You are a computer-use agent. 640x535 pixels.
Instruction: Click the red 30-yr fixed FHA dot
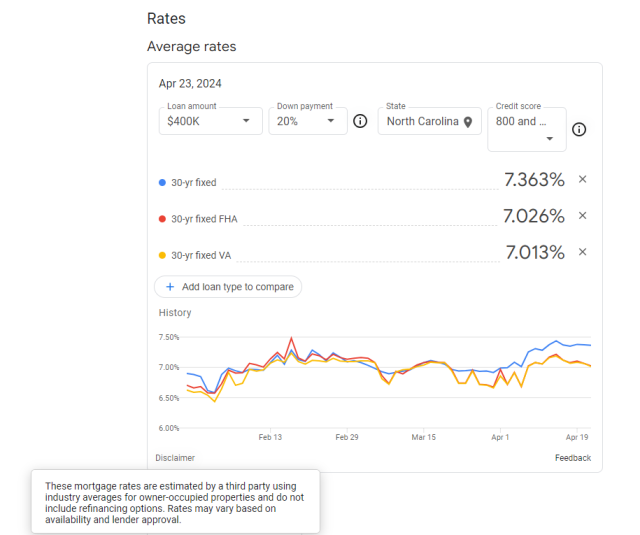click(162, 219)
